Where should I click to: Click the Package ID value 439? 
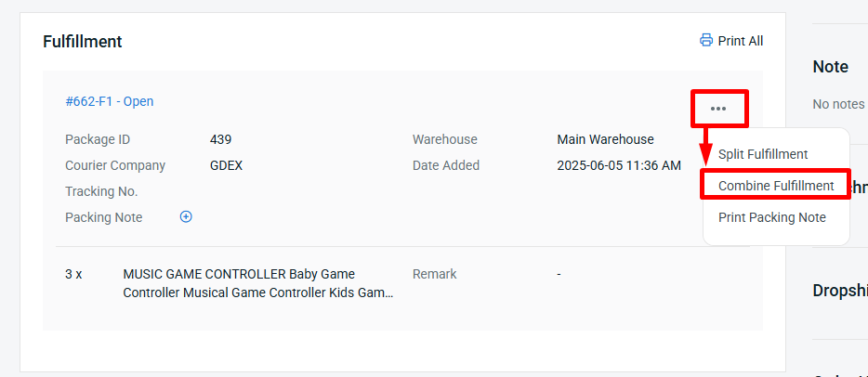(220, 139)
